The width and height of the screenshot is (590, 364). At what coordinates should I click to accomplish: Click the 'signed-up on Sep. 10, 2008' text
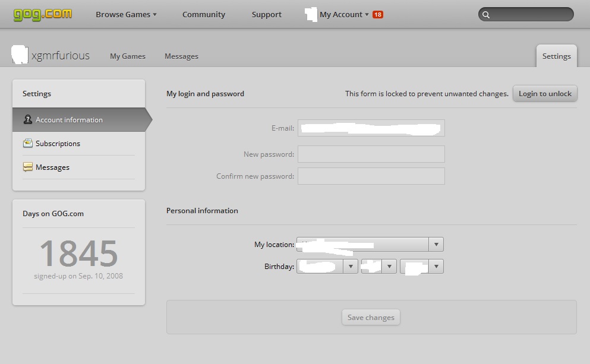pyautogui.click(x=78, y=276)
